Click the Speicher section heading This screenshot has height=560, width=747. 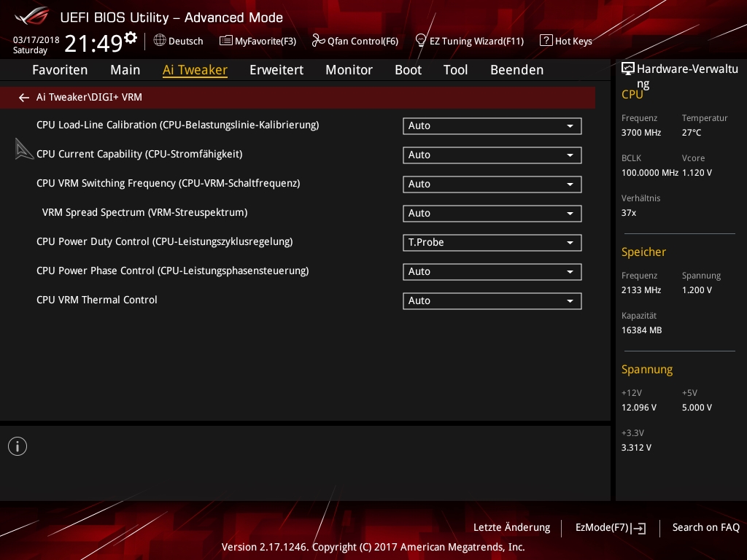tap(643, 252)
